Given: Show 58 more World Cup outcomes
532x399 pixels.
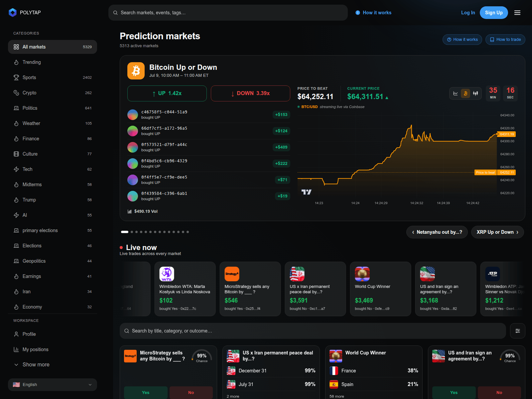Looking at the screenshot, I should click(x=337, y=396).
